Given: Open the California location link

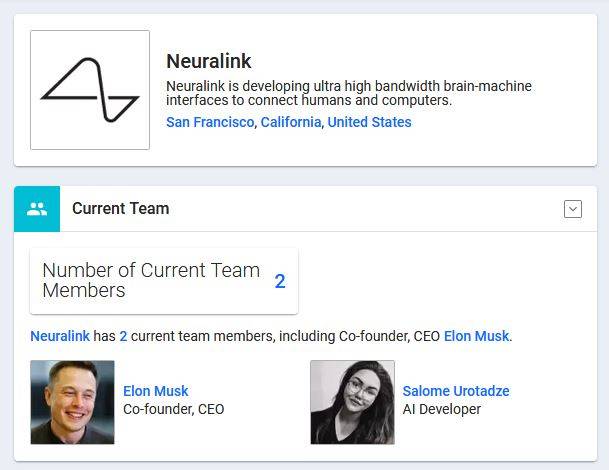Looking at the screenshot, I should click(291, 122).
